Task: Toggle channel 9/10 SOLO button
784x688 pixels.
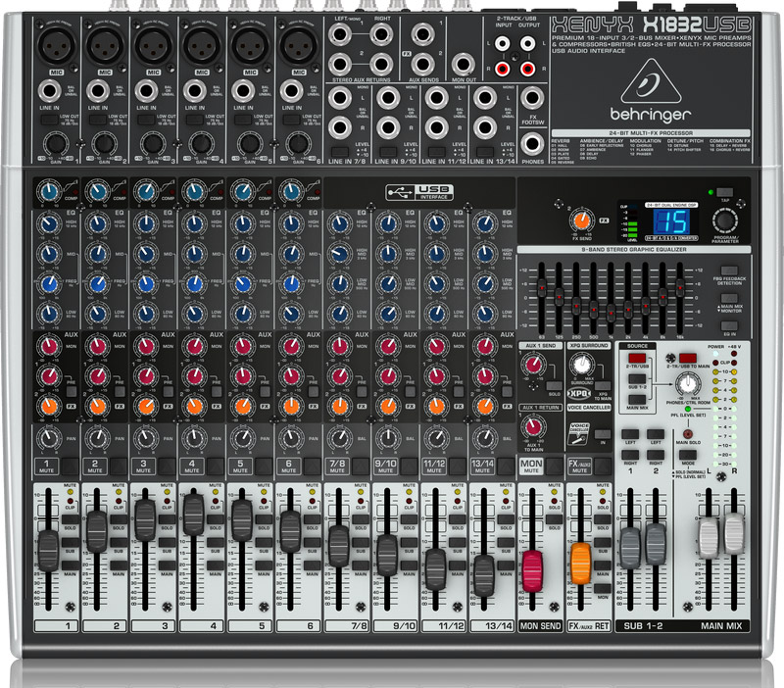Action: tap(409, 520)
